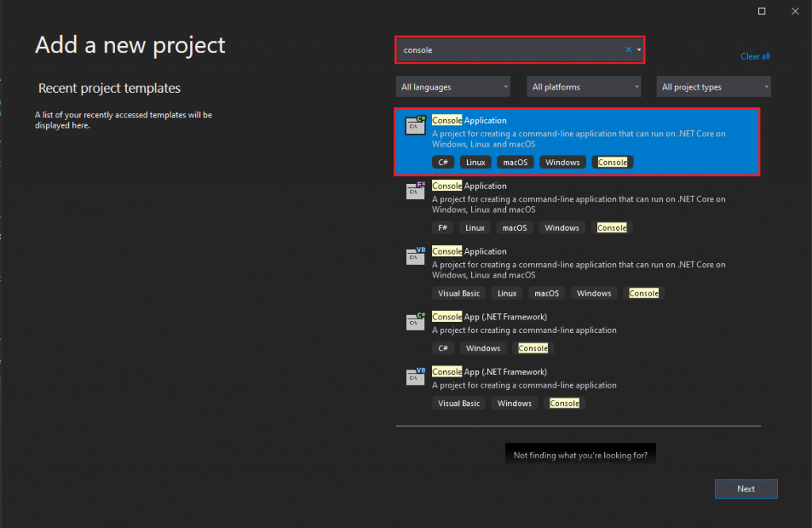Screen dimensions: 812x528
Task: Click the Visual Basic Console Application template icon
Action: point(415,256)
